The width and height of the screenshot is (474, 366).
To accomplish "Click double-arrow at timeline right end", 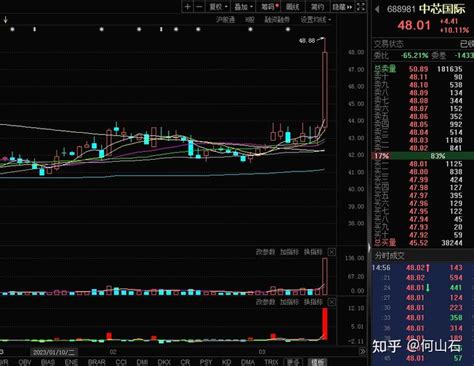I will click(362, 351).
